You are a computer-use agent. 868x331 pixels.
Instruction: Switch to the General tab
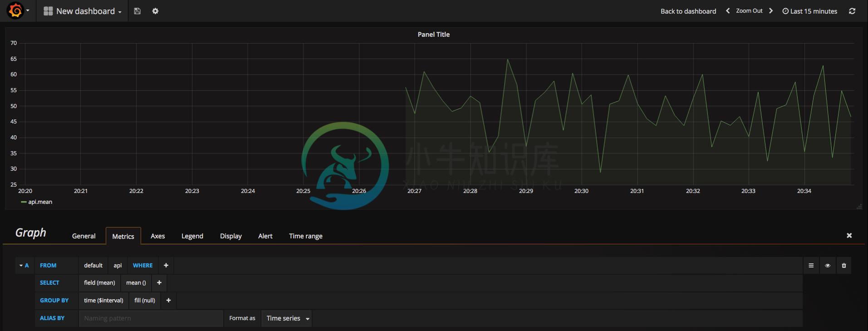[x=83, y=236]
